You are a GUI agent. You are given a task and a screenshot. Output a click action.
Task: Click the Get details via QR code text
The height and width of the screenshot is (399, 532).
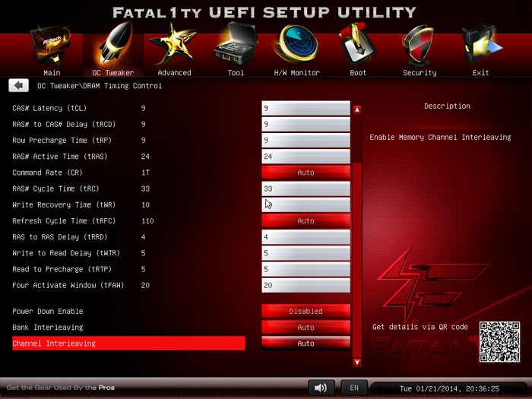[x=420, y=327]
